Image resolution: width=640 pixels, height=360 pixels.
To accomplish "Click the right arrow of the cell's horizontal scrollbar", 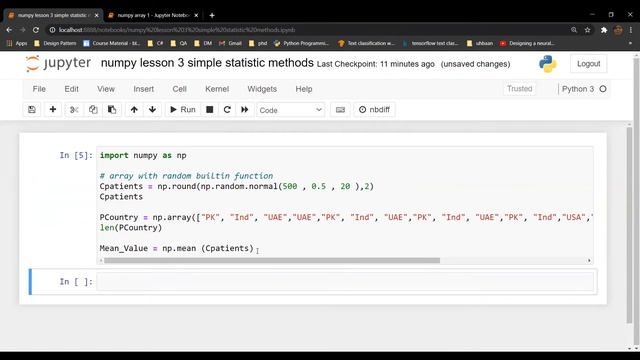I will coord(589,260).
